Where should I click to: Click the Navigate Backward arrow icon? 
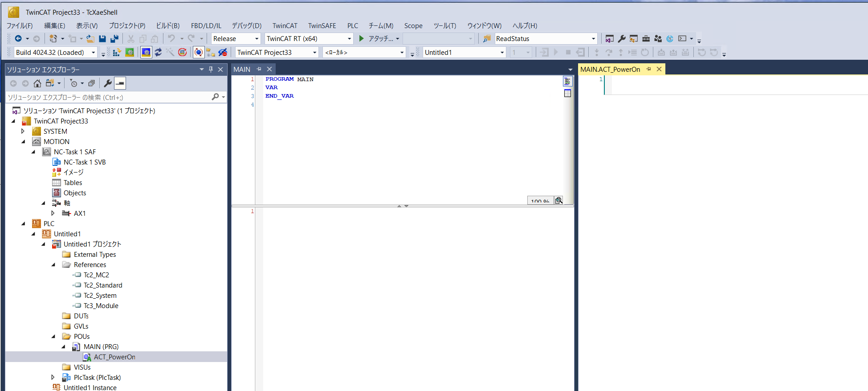pyautogui.click(x=18, y=39)
